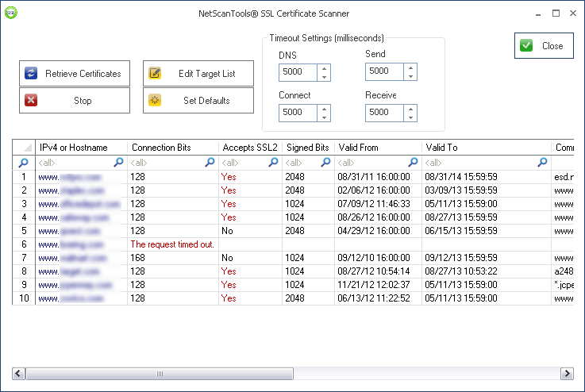Click Valid To '08/31/14 15:59:59' cell
Viewport: 585px width, 392px height.
tap(487, 177)
